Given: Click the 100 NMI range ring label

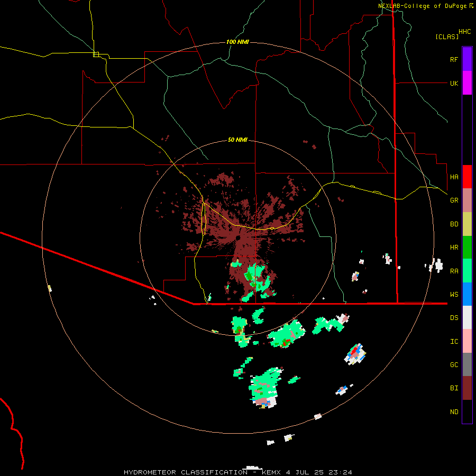Looking at the screenshot, I should (237, 42).
